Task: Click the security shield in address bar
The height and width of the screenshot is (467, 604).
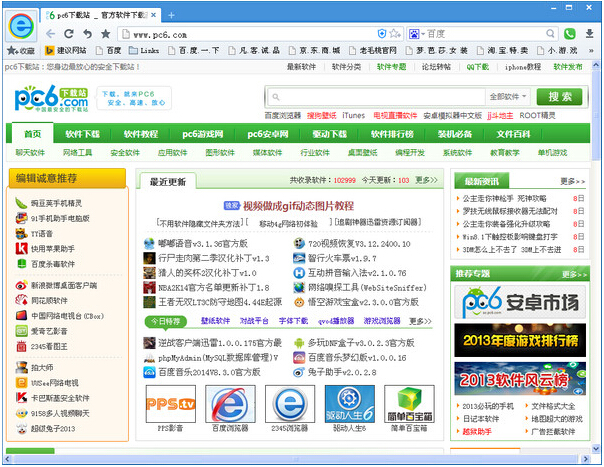Action: click(382, 34)
